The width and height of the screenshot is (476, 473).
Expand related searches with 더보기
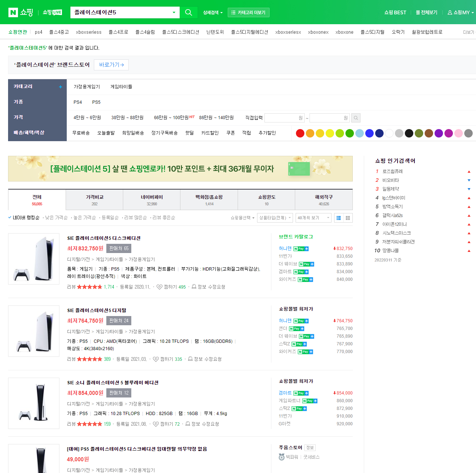pyautogui.click(x=469, y=32)
